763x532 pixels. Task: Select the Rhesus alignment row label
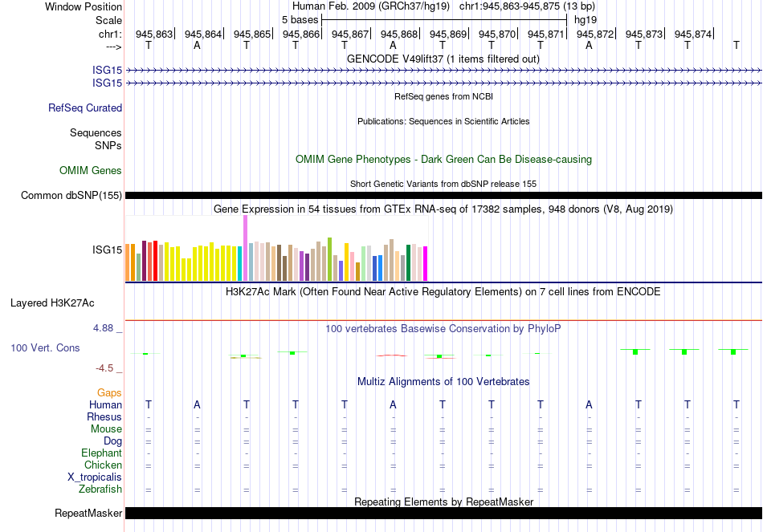[x=104, y=416]
